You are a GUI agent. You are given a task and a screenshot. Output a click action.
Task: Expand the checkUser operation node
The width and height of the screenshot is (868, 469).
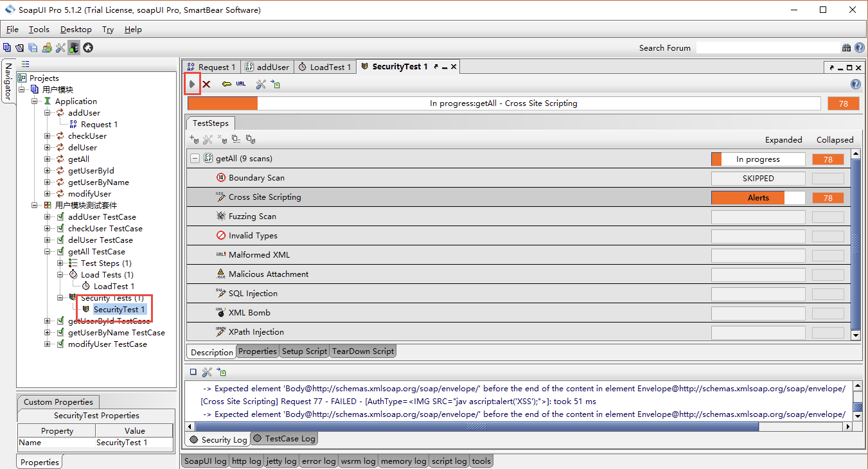point(48,136)
